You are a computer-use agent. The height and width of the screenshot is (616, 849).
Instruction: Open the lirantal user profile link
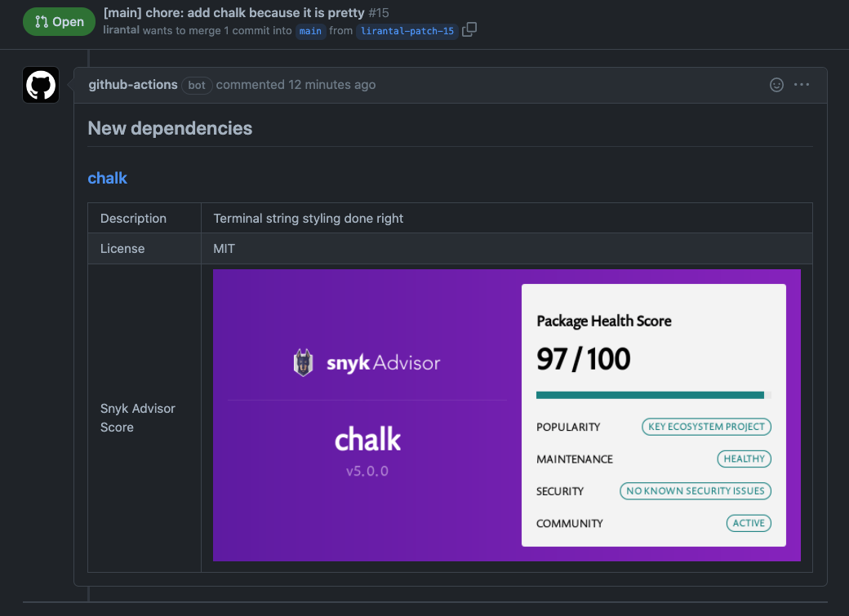click(x=122, y=30)
